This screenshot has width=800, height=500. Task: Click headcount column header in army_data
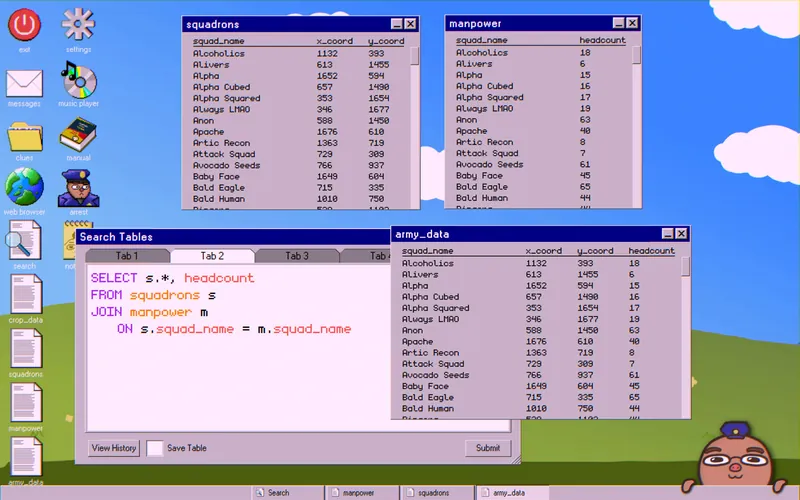tap(651, 251)
